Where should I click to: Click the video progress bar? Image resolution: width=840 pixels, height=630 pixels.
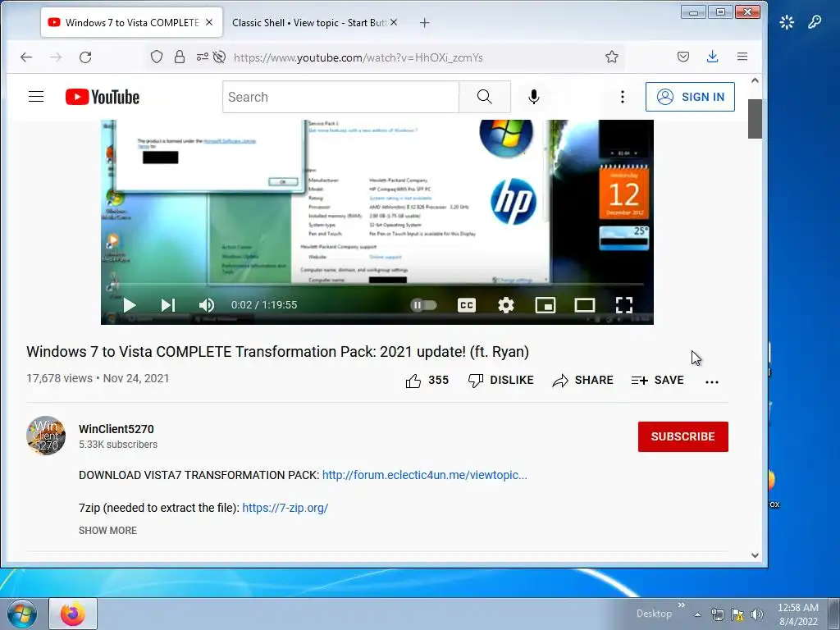377,284
